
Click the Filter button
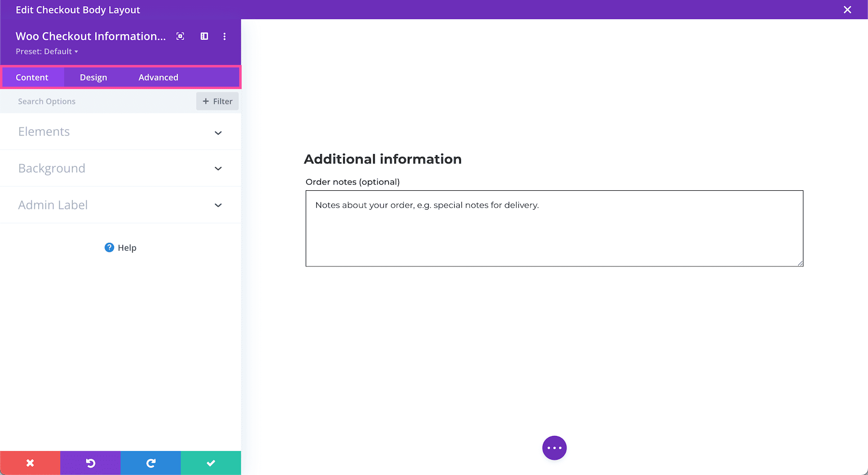point(217,101)
